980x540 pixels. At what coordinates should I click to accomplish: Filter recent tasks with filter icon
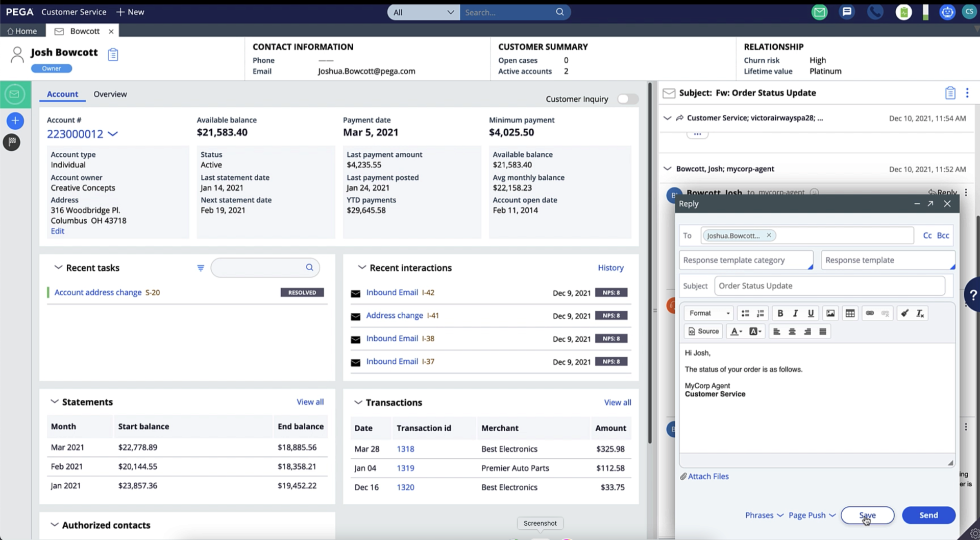(x=201, y=268)
